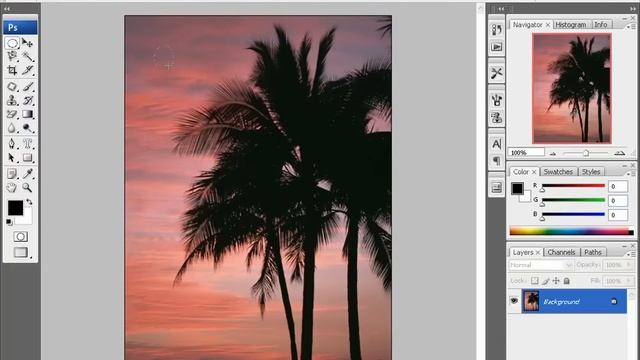640x360 pixels.
Task: Toggle lock position in Layers panel
Action: [556, 281]
